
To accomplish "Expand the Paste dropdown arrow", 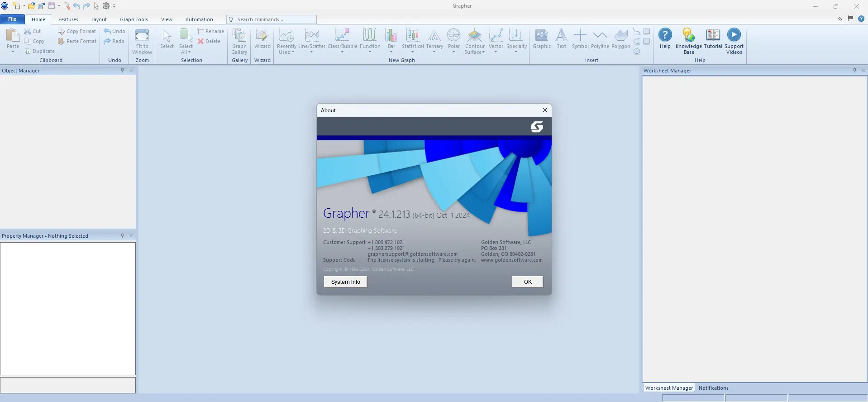I will pos(13,52).
